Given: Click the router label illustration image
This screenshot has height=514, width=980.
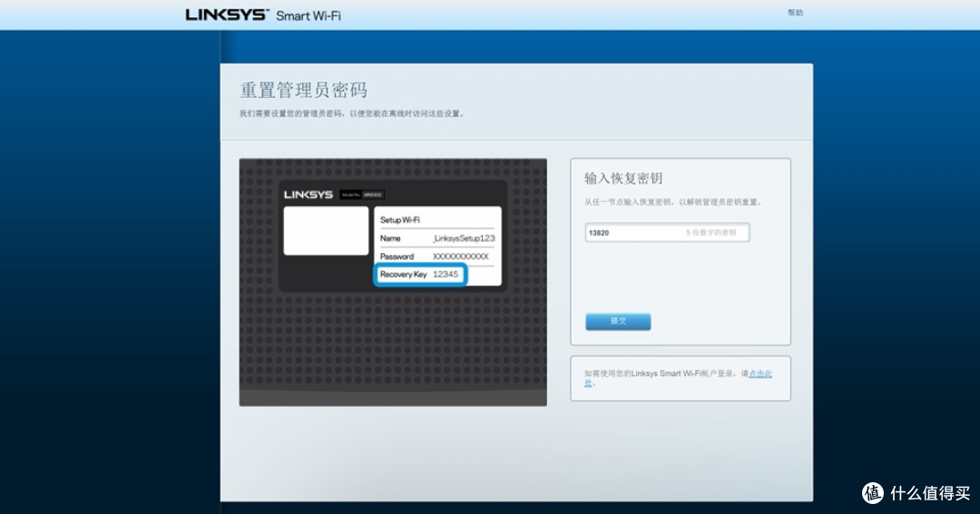Looking at the screenshot, I should click(x=393, y=282).
